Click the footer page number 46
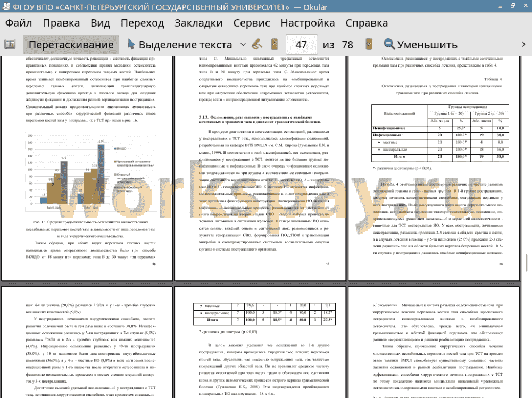The width and height of the screenshot is (532, 398). click(x=154, y=263)
